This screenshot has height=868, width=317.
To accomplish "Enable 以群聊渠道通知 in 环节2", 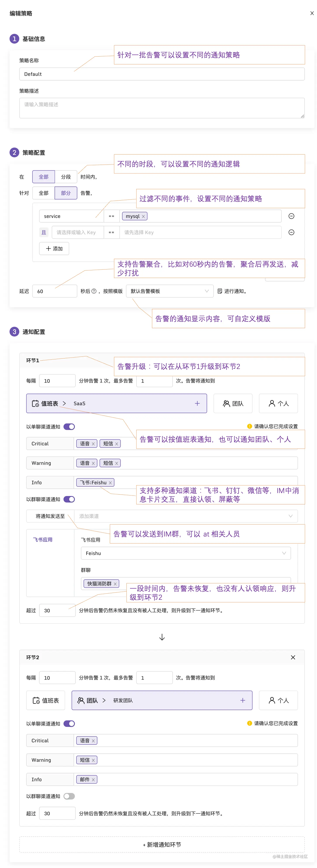I will tap(69, 796).
